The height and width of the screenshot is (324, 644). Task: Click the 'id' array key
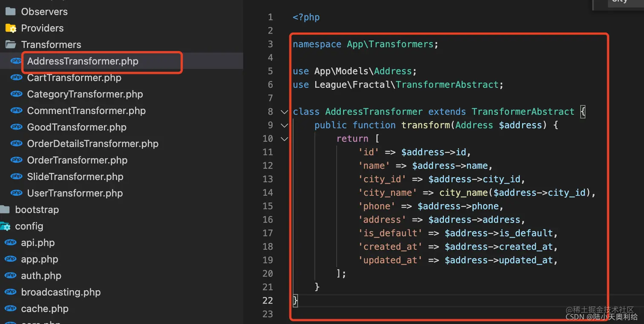[x=368, y=152]
